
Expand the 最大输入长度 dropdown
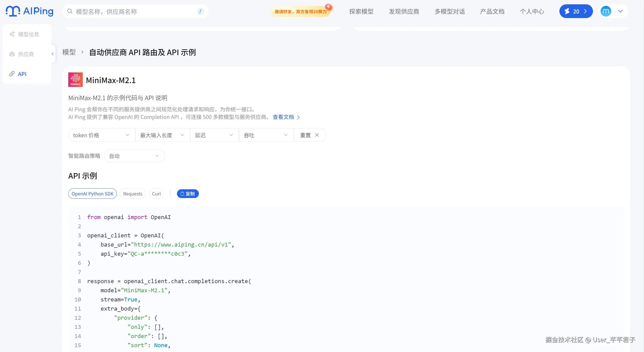163,135
